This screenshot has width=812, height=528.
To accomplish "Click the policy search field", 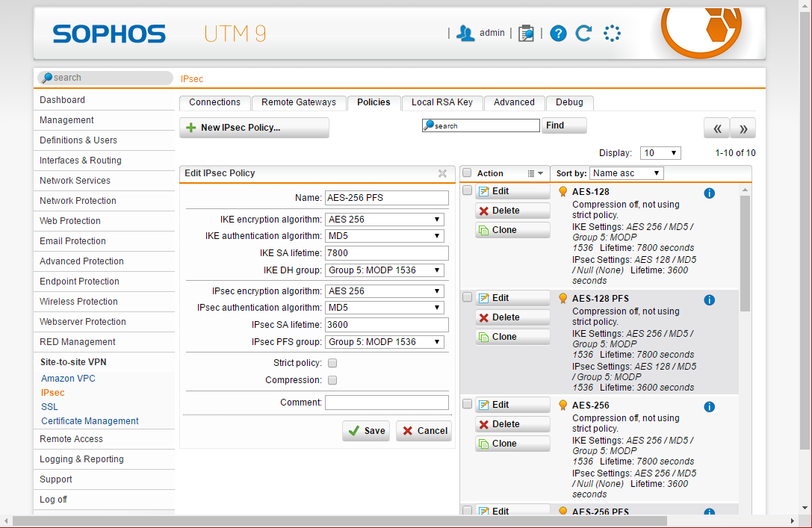I will tap(481, 125).
